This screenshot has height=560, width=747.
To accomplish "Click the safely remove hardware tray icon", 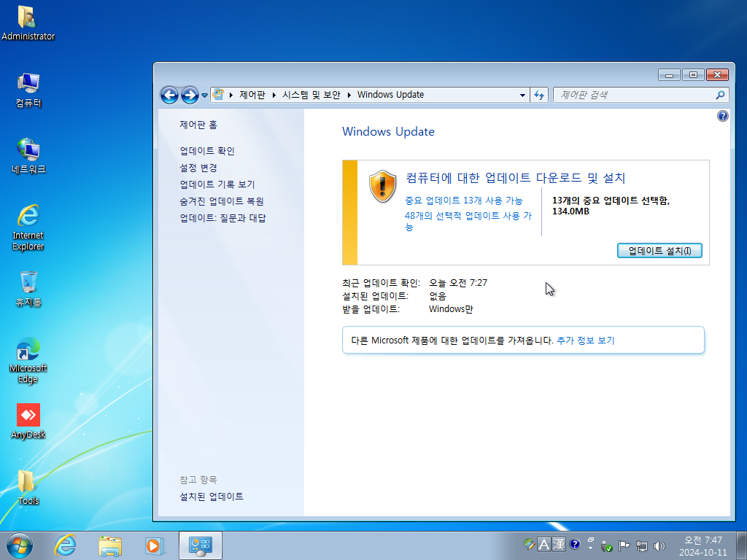I will click(606, 546).
